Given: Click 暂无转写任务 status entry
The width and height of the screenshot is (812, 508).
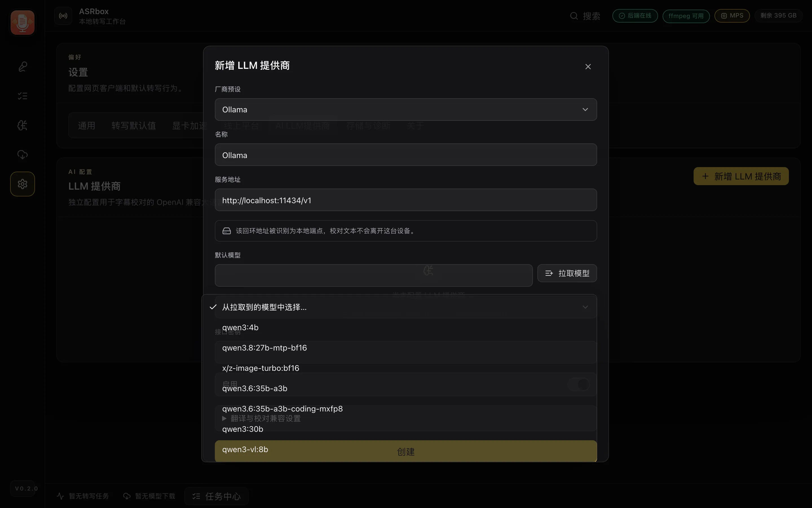Looking at the screenshot, I should click(83, 496).
